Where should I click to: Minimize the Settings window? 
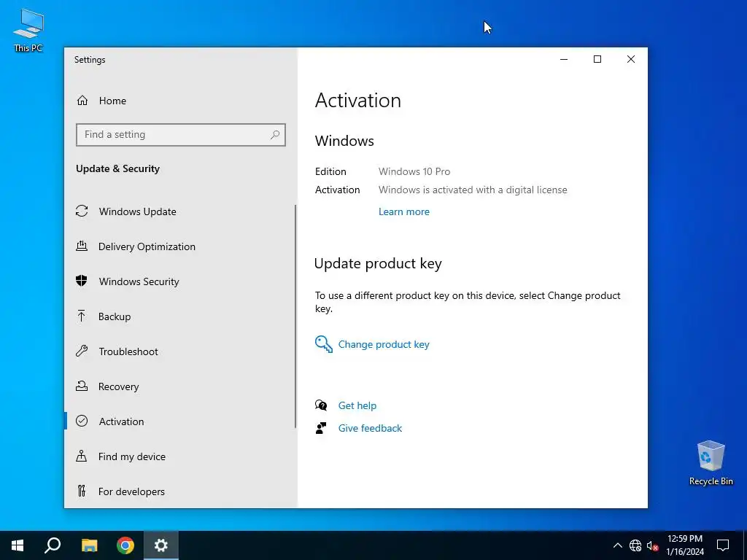click(564, 59)
